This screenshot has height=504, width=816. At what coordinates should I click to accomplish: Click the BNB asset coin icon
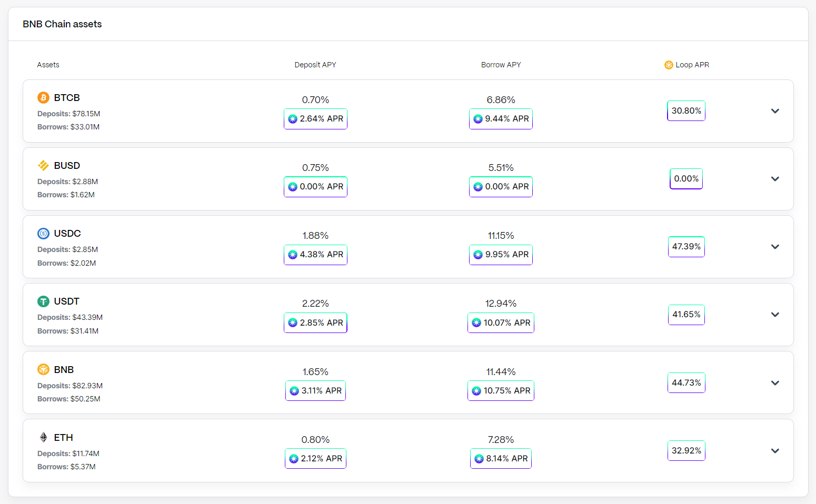pos(43,369)
